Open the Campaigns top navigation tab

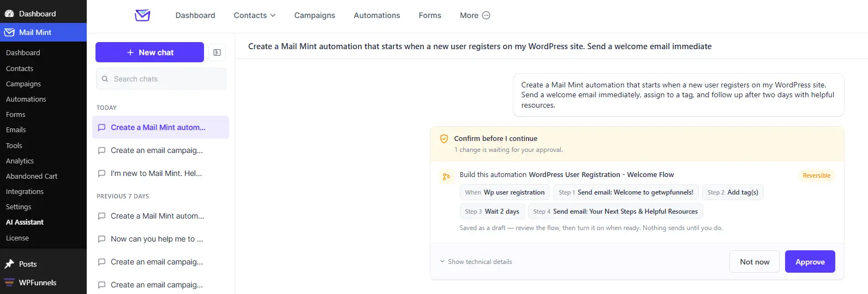pos(315,15)
